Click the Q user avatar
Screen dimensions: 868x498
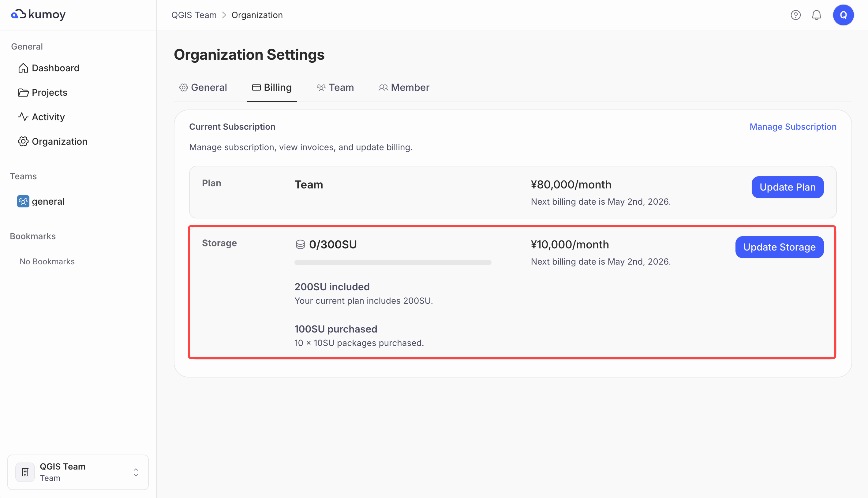coord(843,15)
